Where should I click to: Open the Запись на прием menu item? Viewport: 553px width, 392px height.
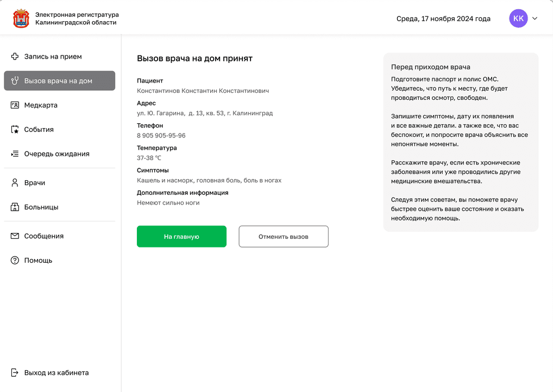(x=53, y=56)
